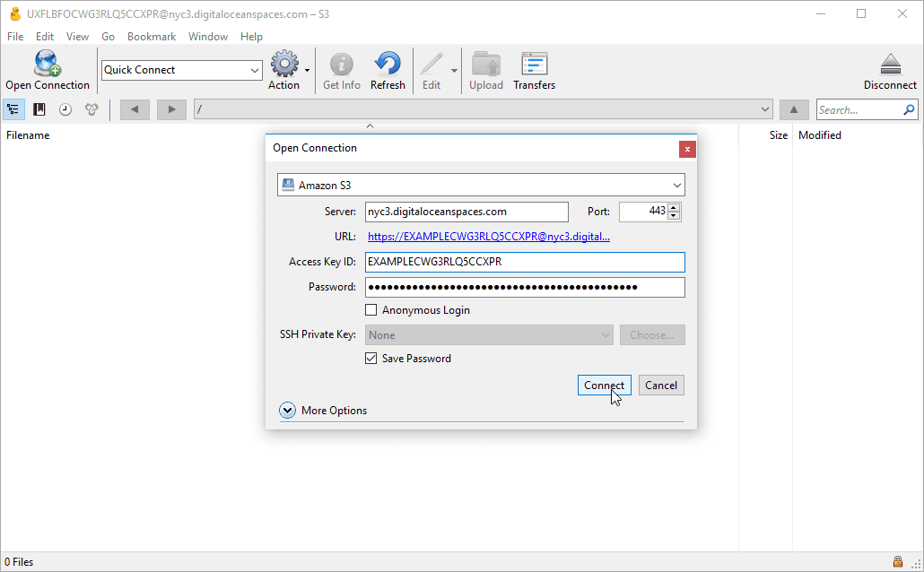Show the Bonjour view icon
Viewport: 924px width, 572px height.
click(92, 109)
